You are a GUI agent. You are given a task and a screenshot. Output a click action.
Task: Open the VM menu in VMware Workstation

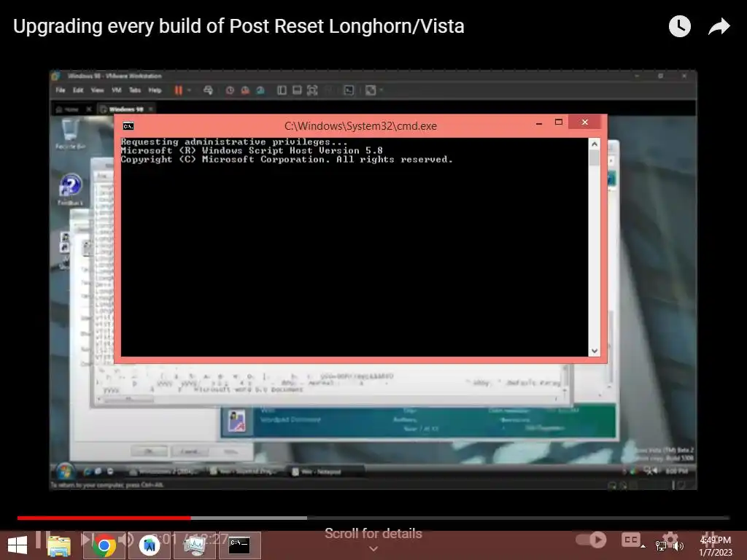pyautogui.click(x=116, y=90)
